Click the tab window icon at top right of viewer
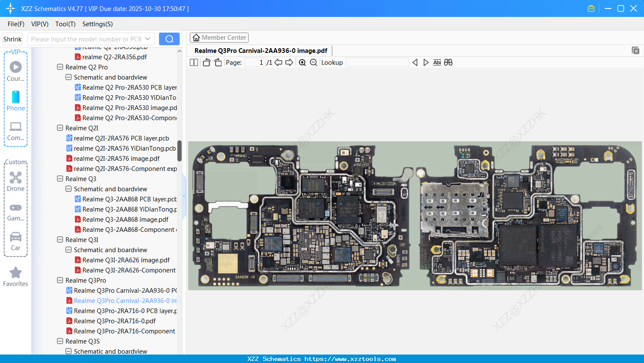 [x=635, y=50]
